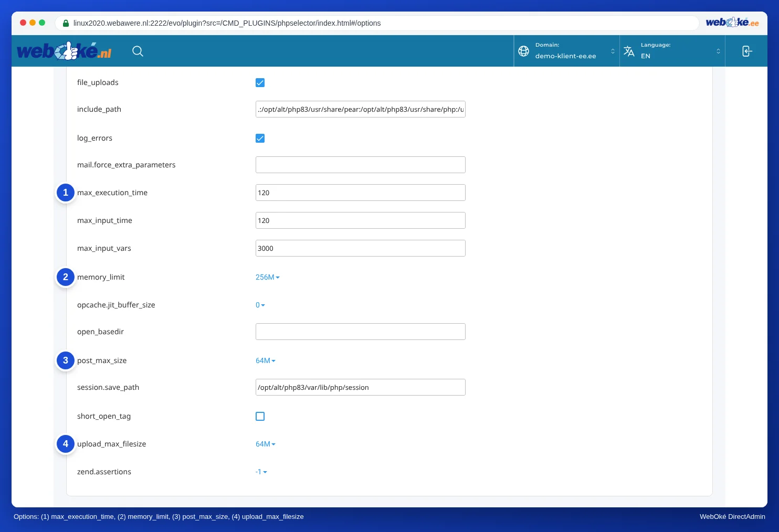Click the session.save_path input field
This screenshot has height=532, width=779.
click(x=361, y=387)
